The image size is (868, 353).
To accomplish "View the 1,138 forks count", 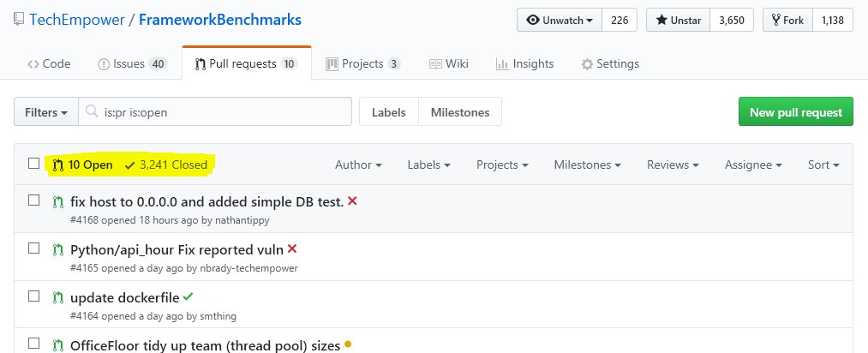I will [833, 20].
